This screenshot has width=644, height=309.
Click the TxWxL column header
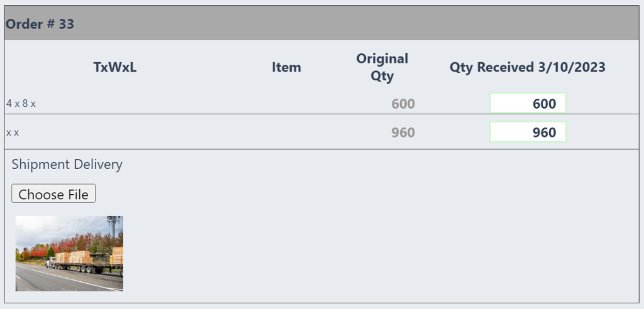(114, 67)
